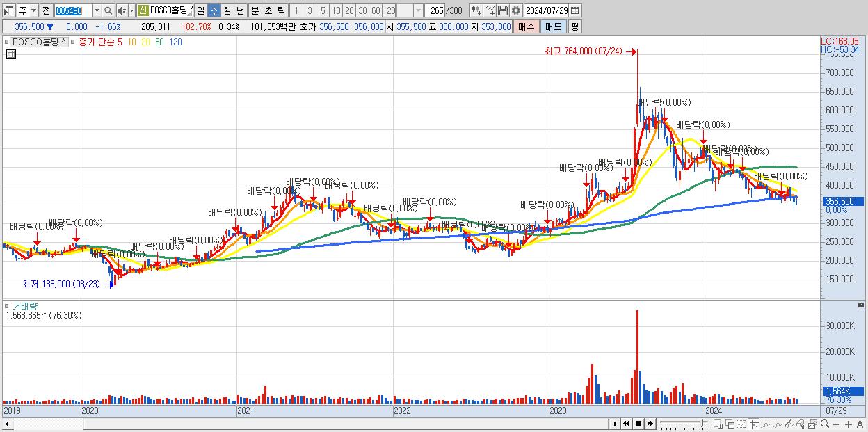Click the rewind button on bottom bar

tap(626, 424)
